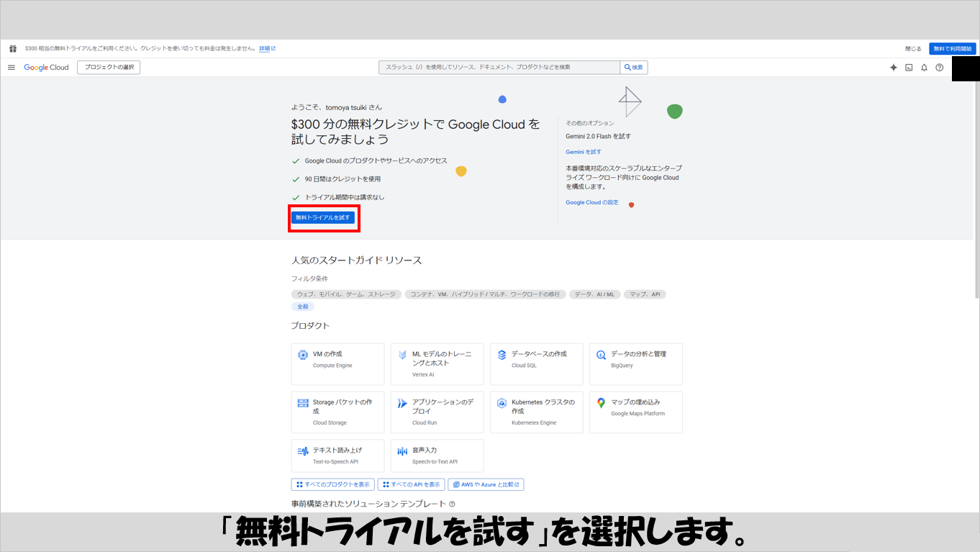Open the BigQuery データの分析と管理 card
The image size is (980, 552).
(635, 363)
